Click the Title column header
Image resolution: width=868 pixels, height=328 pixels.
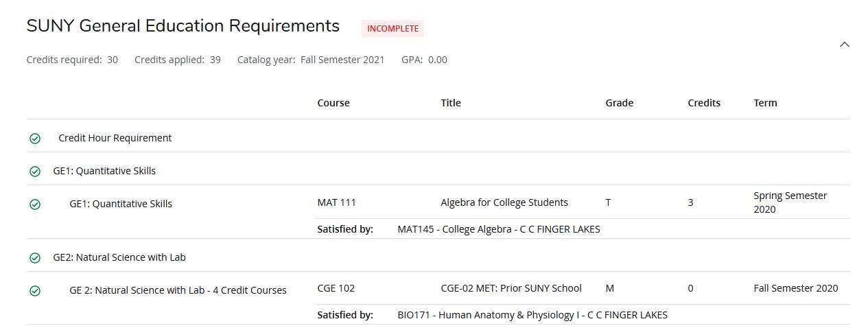(x=451, y=103)
